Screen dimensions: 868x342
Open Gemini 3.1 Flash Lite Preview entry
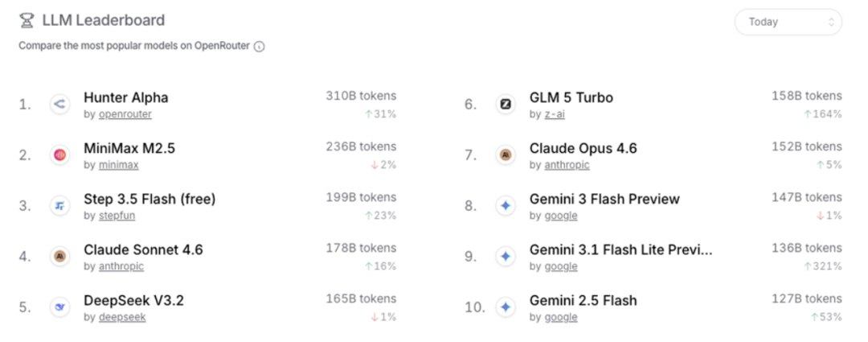[620, 249]
